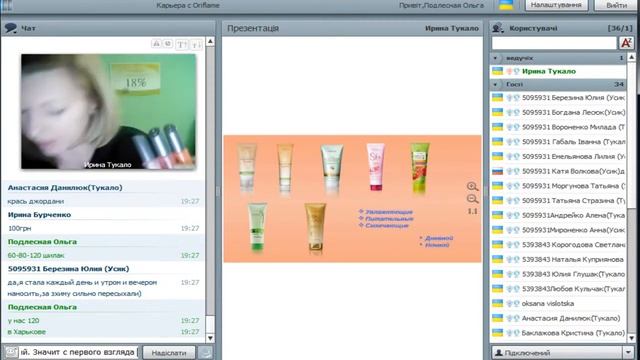Screen dimensions: 640x360
Task: Click the users list scroll up arrow
Action: (631, 58)
